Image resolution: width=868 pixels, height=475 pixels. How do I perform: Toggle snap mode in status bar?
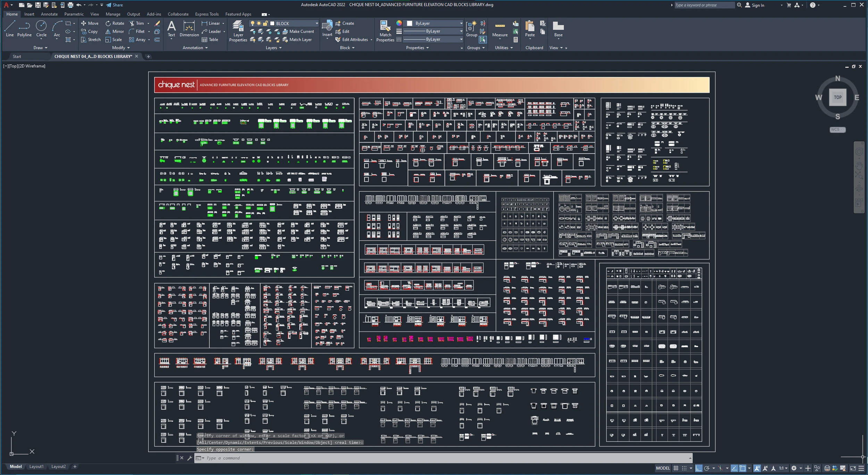tap(684, 468)
